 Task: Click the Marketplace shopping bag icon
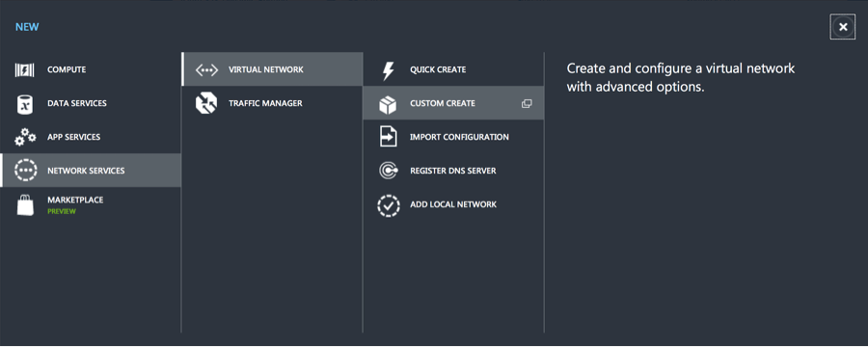point(25,204)
